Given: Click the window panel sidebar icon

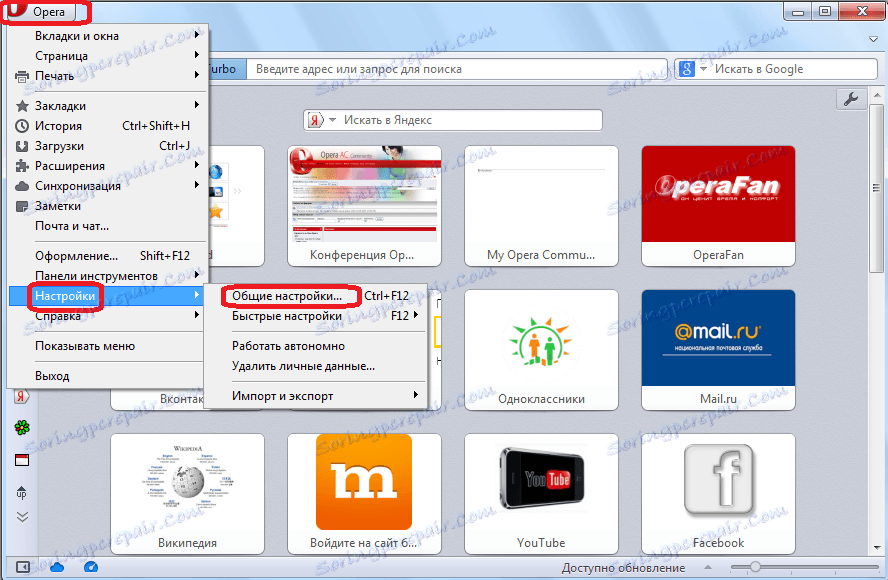Looking at the screenshot, I should click(22, 460).
